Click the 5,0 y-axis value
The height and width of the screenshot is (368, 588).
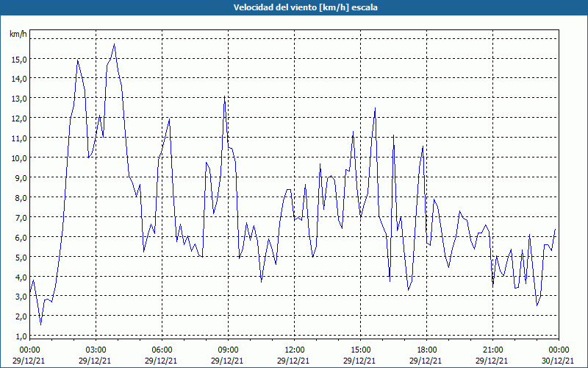(21, 258)
